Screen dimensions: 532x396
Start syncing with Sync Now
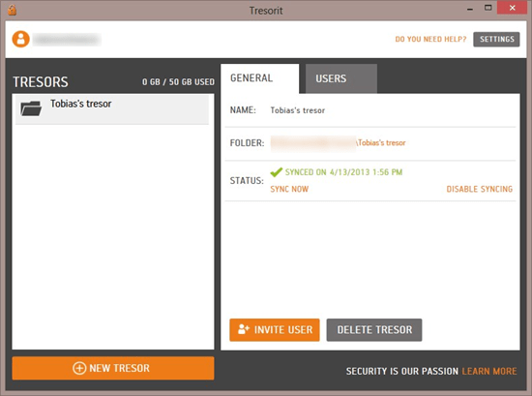click(x=289, y=189)
